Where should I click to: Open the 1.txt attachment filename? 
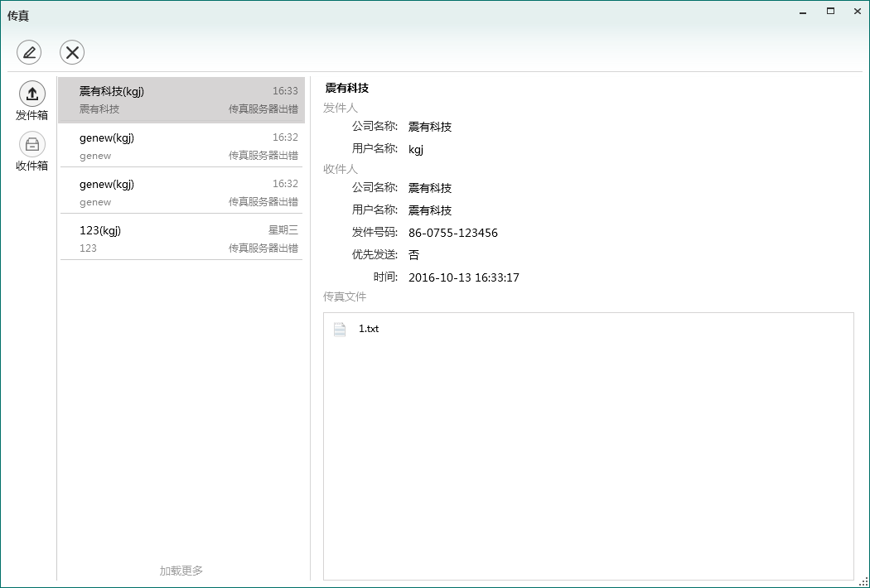tap(369, 329)
